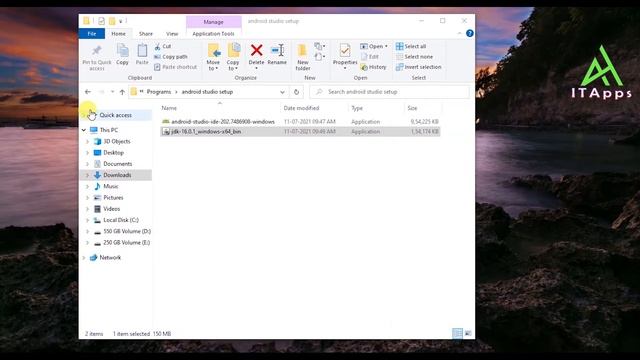Select the android-studio-ide-202.7486908-windows file

300,122
